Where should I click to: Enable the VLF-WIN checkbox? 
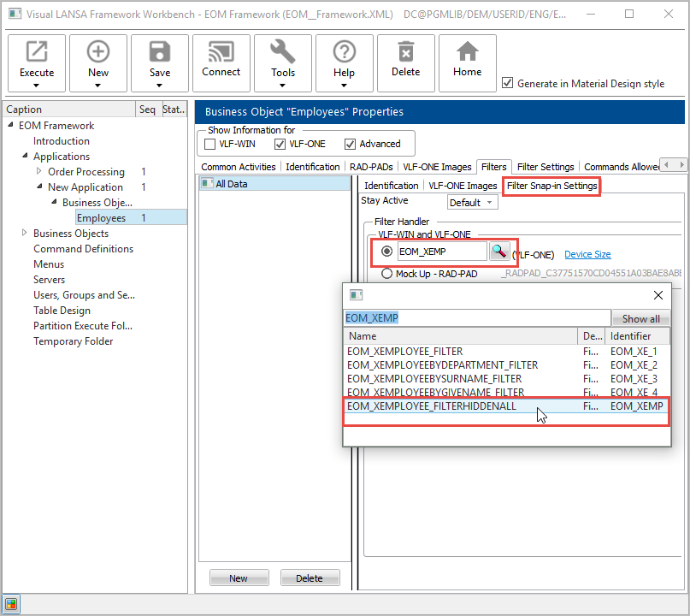210,144
